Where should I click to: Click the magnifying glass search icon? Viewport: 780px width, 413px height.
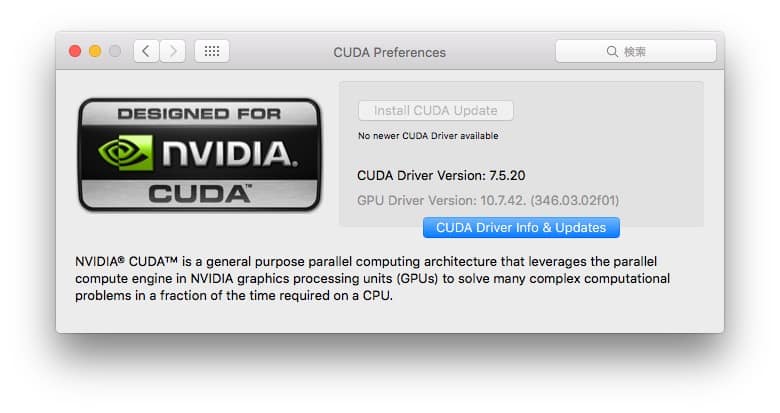pos(612,51)
